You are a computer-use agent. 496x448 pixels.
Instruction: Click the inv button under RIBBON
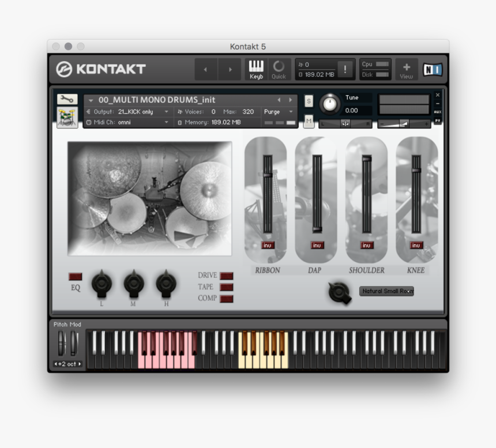pyautogui.click(x=268, y=245)
